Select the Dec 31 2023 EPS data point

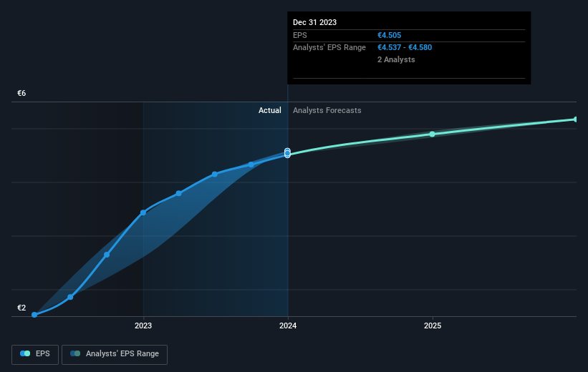(287, 154)
